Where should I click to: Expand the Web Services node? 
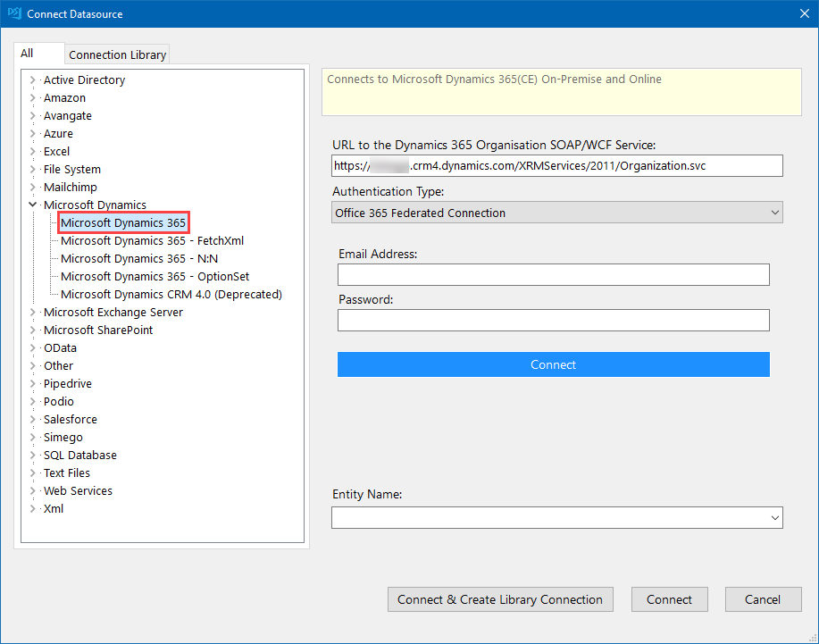(32, 490)
